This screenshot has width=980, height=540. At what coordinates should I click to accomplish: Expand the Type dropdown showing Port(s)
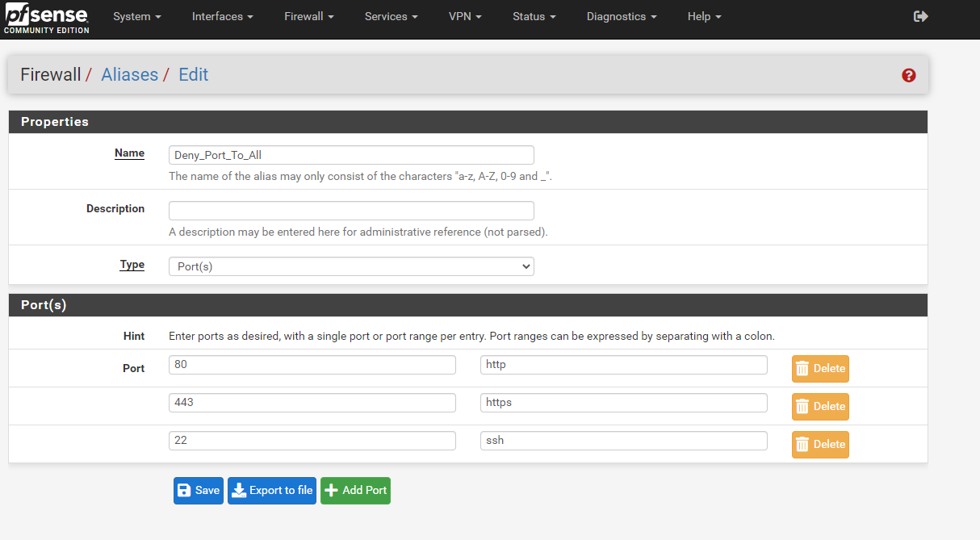pos(351,266)
